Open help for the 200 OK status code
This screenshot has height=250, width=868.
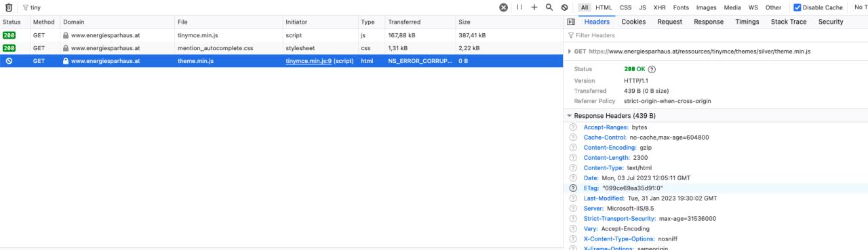click(x=652, y=69)
